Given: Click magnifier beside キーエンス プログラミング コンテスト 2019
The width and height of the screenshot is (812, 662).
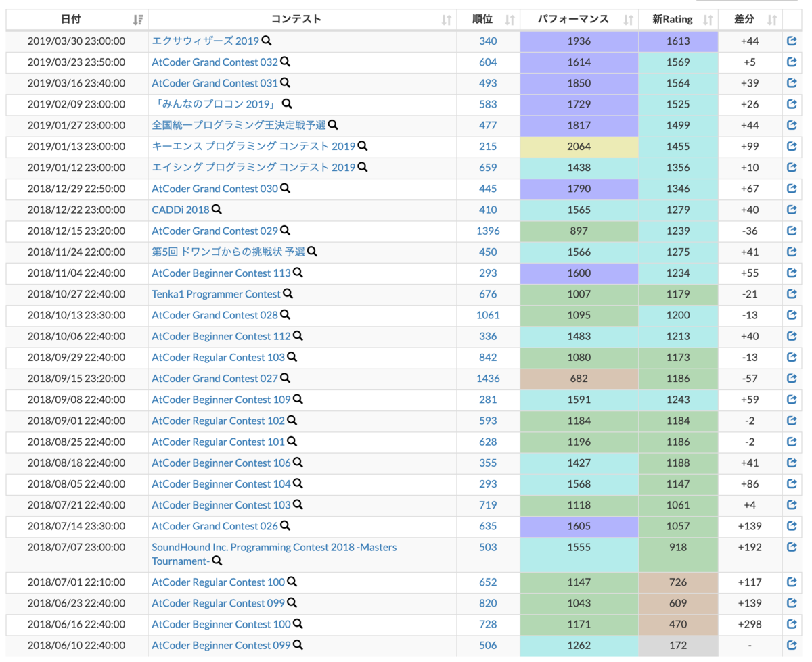Looking at the screenshot, I should click(x=363, y=145).
